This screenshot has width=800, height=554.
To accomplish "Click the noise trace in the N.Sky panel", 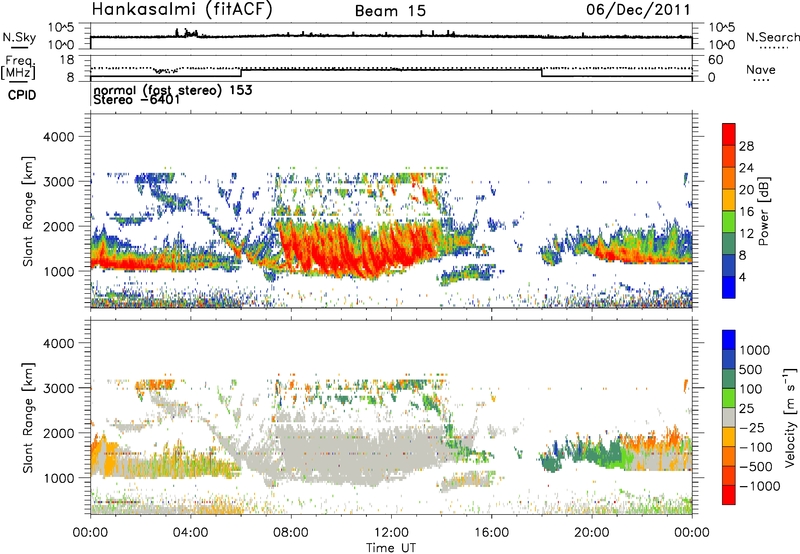I will click(391, 36).
